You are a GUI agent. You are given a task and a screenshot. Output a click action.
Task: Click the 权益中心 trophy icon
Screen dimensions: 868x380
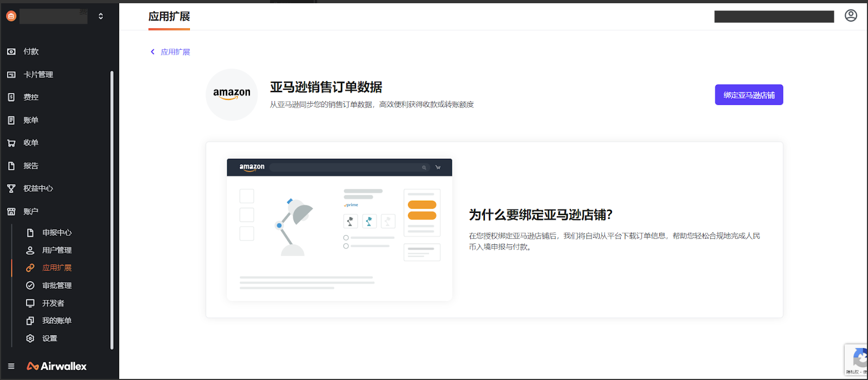coord(11,189)
